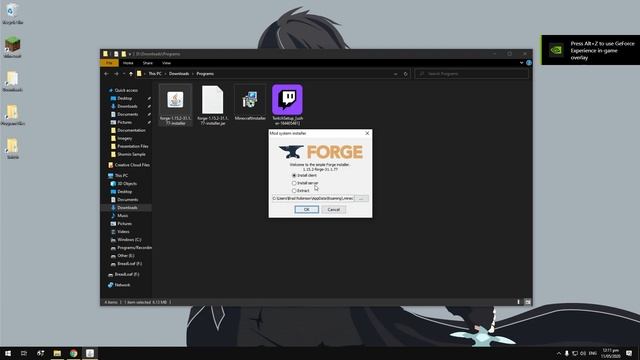This screenshot has width=640, height=360.
Task: Open the View ribbon tab
Action: point(166,63)
